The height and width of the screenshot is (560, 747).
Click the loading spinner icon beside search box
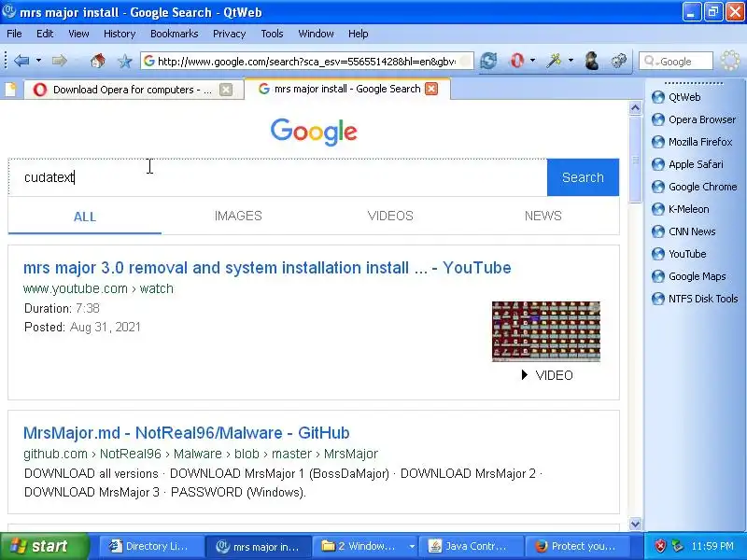pos(730,61)
